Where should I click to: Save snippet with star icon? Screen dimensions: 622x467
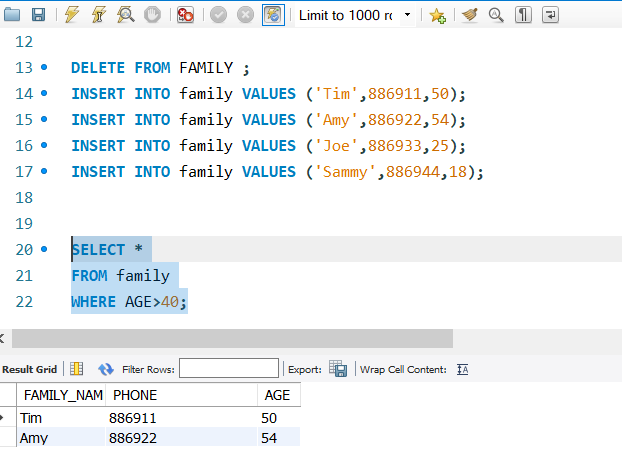click(x=438, y=15)
